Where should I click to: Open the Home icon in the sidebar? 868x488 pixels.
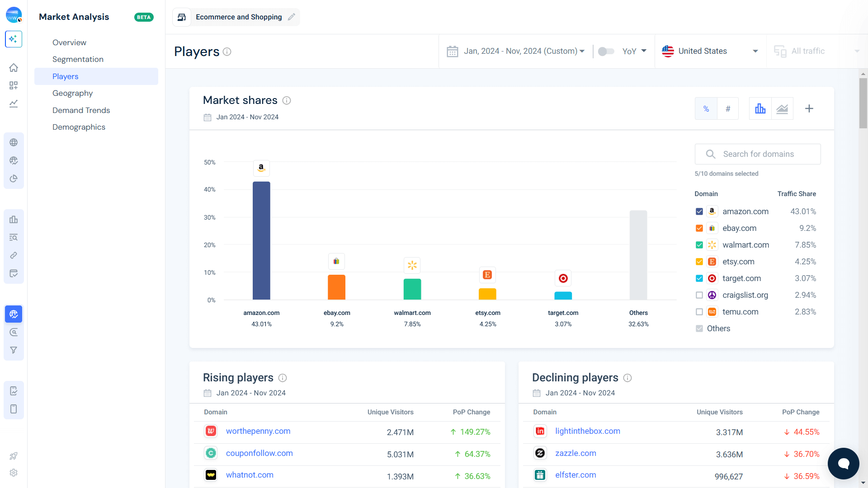click(x=14, y=67)
